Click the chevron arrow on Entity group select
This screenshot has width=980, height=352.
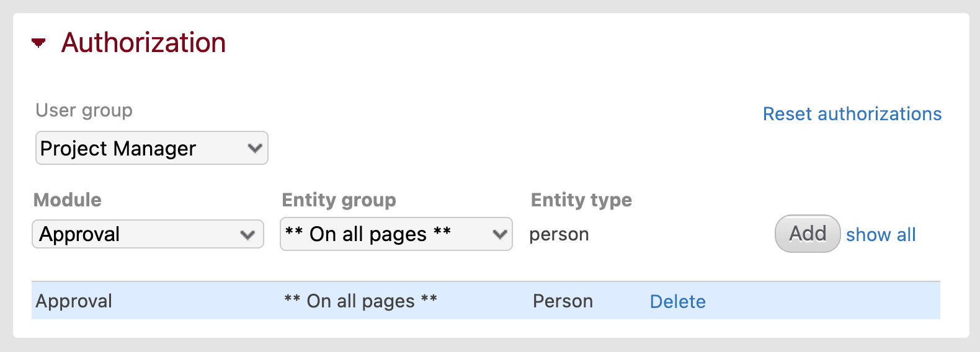click(x=499, y=234)
